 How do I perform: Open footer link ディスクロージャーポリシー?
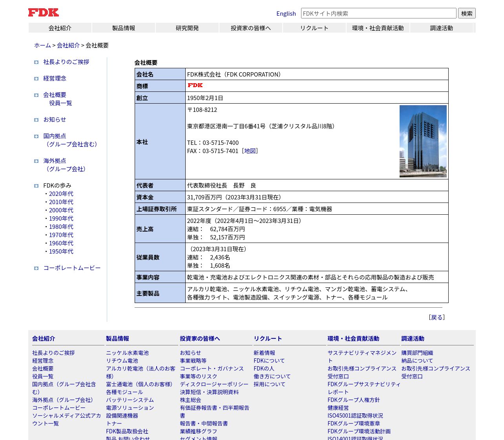(214, 385)
